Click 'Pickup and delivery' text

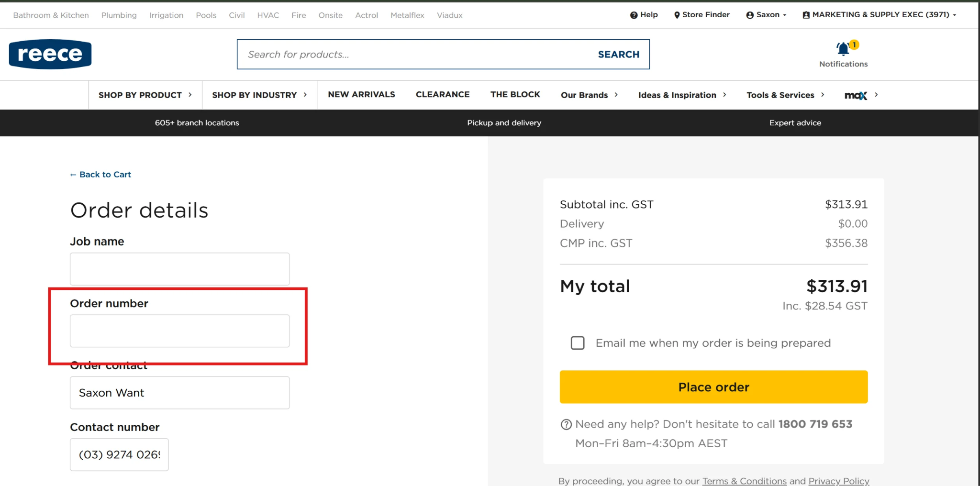pos(504,123)
